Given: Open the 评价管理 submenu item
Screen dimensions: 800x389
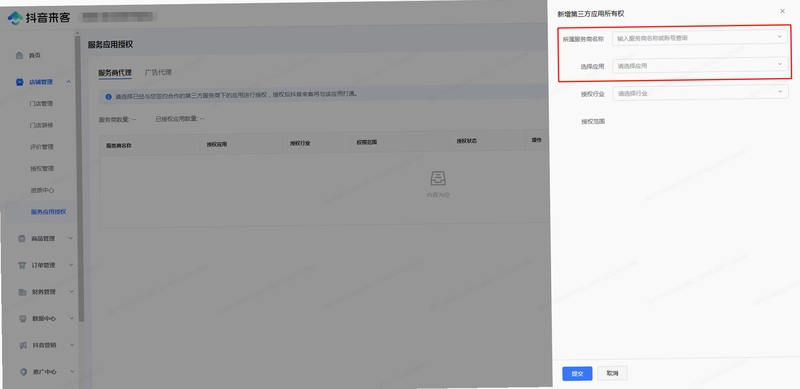Looking at the screenshot, I should (42, 147).
